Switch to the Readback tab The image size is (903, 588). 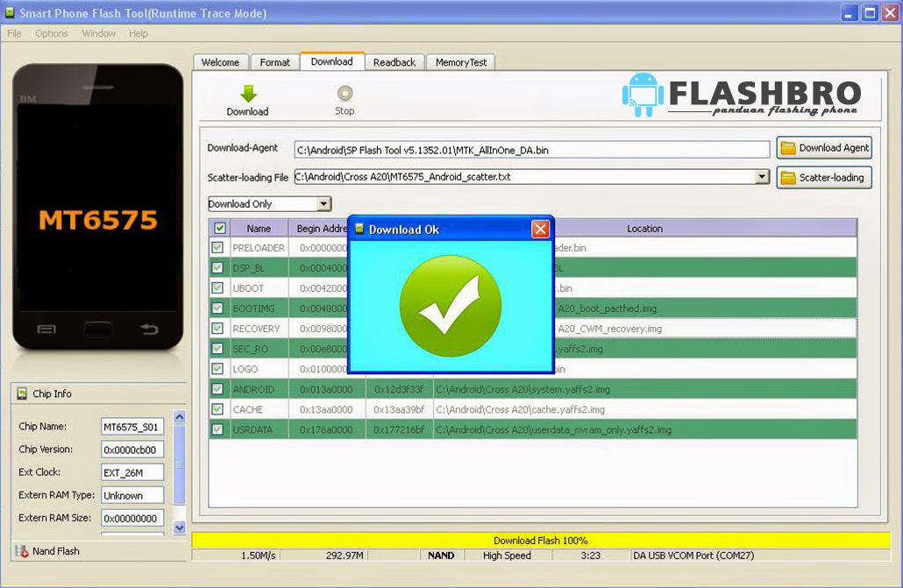point(395,61)
